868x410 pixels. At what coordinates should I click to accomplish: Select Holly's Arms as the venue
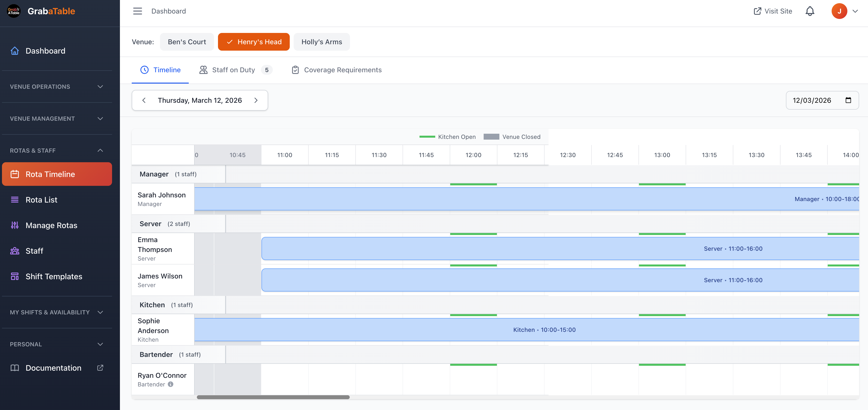[321, 42]
